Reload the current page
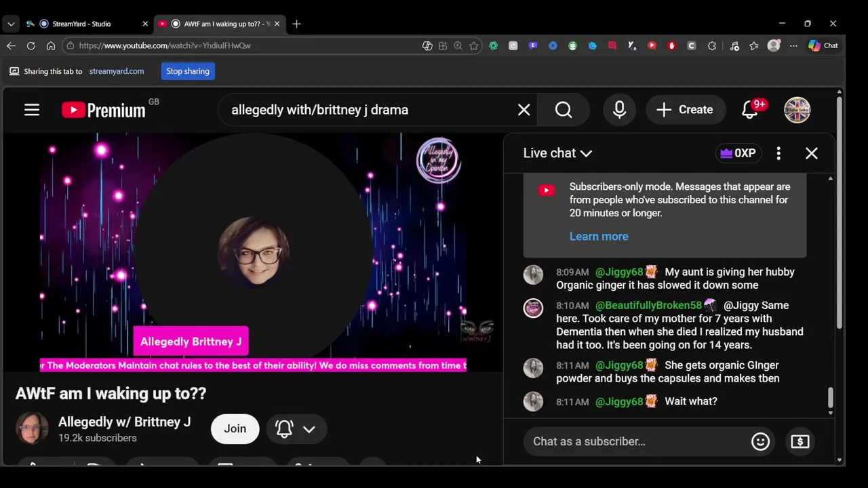Viewport: 868px width, 488px height. [x=31, y=45]
